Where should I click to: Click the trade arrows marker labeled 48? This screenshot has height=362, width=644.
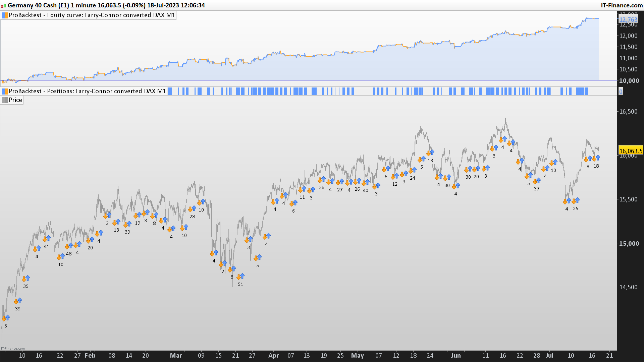(x=69, y=246)
